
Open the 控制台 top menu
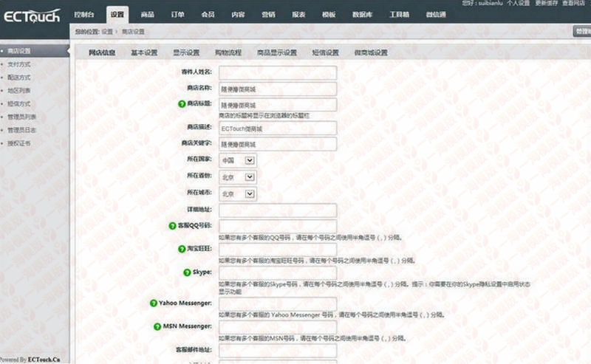click(x=83, y=14)
